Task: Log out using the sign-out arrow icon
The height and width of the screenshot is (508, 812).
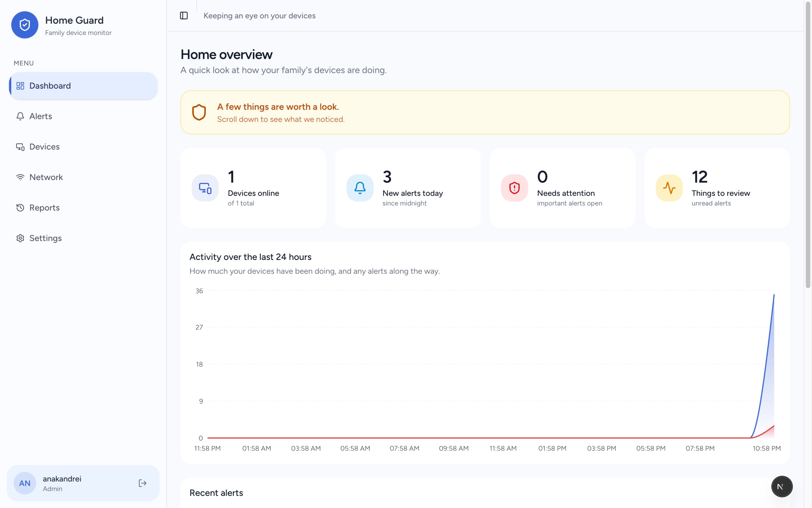Action: pos(142,483)
